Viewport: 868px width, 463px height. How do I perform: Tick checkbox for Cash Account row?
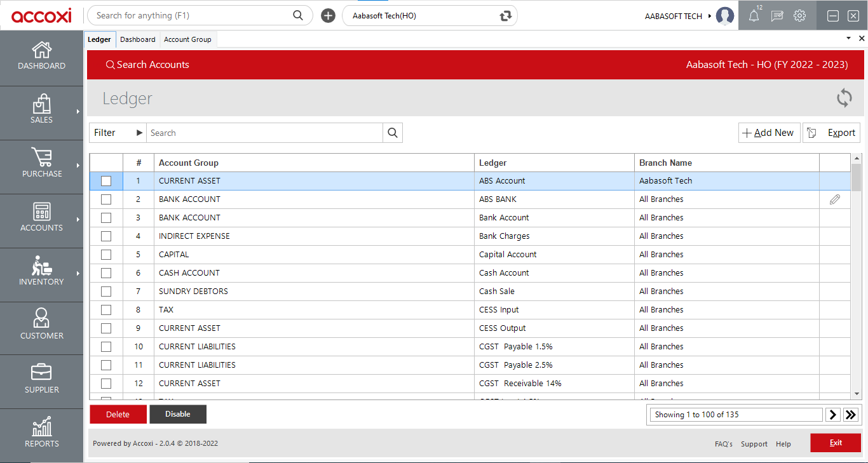[106, 273]
